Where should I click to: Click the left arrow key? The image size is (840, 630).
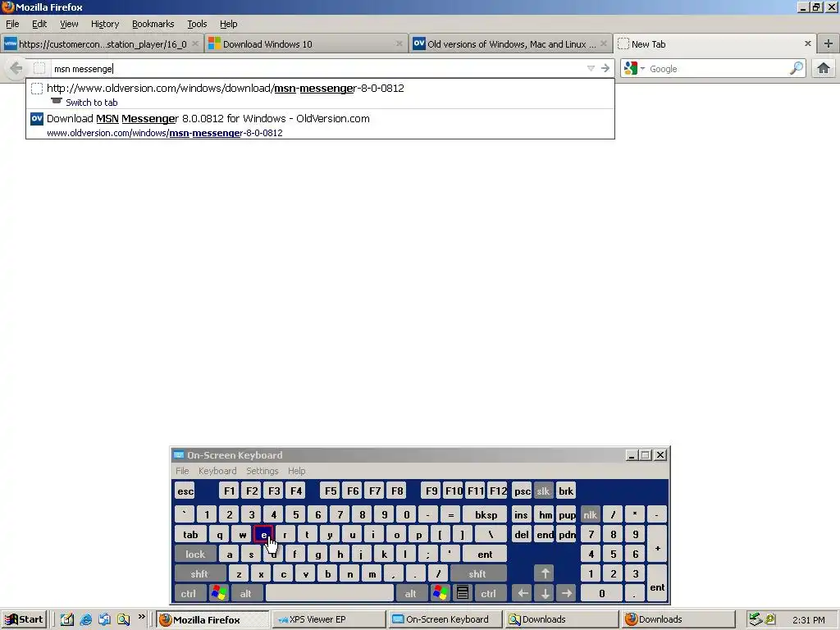point(523,594)
